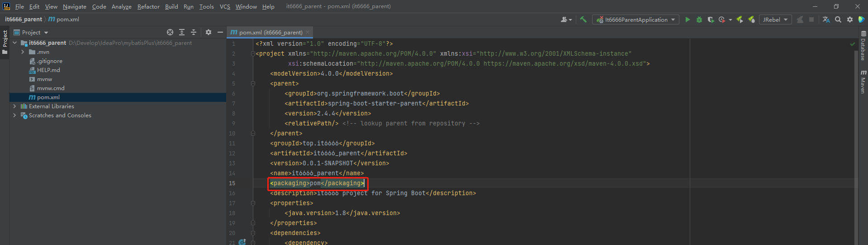Open the Refactor menu

click(148, 6)
